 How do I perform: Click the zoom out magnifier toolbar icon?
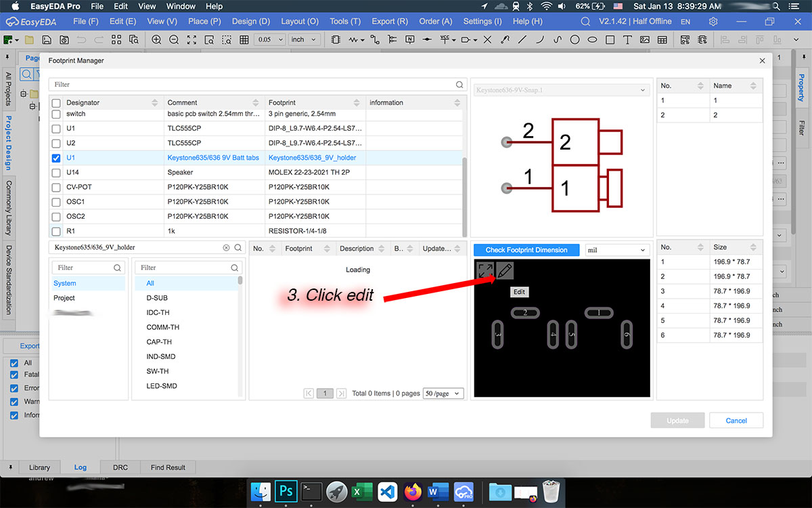click(174, 40)
